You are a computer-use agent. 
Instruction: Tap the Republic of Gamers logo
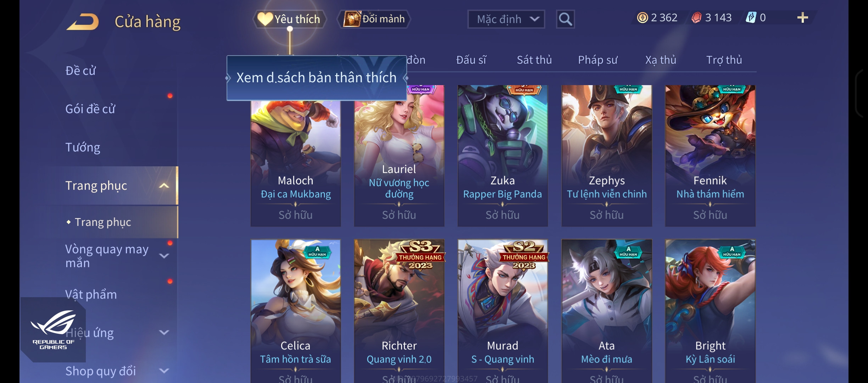point(53,330)
